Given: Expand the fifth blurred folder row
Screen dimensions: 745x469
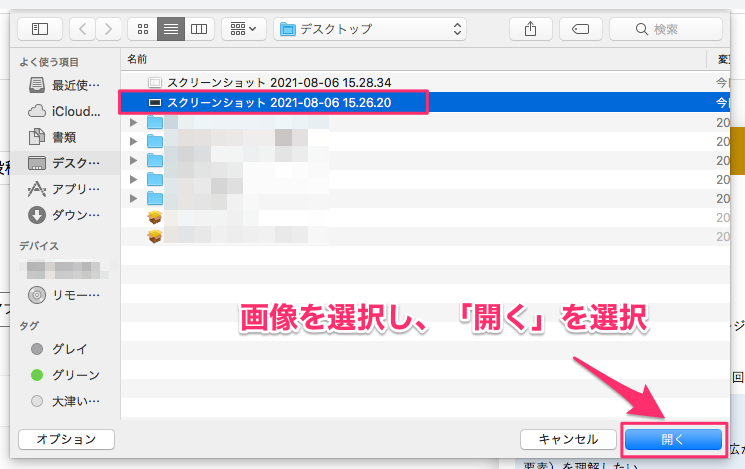Looking at the screenshot, I should (x=134, y=199).
